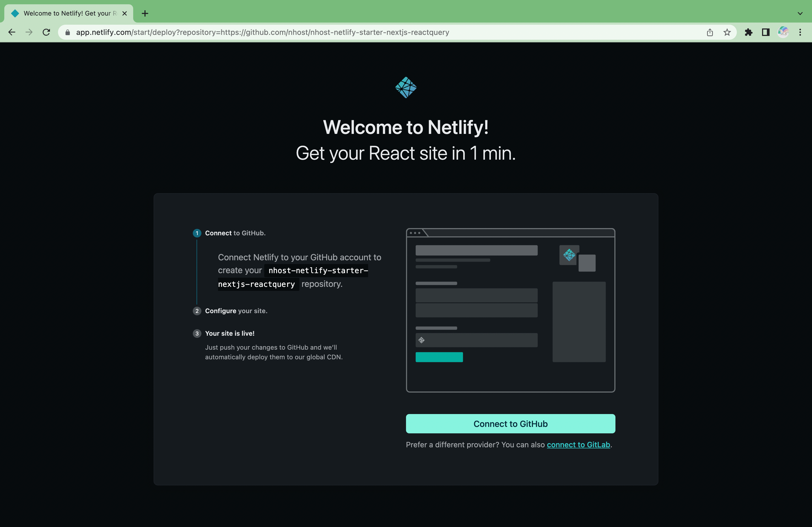
Task: Follow the connect to GitLab link
Action: [578, 445]
